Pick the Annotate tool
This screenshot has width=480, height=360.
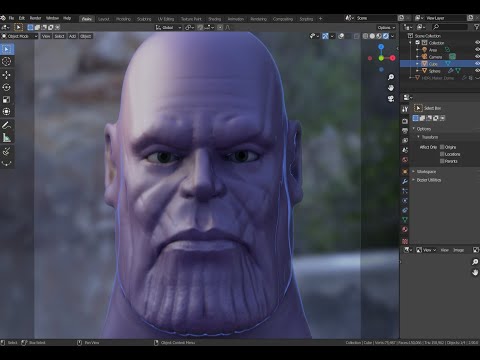6,125
